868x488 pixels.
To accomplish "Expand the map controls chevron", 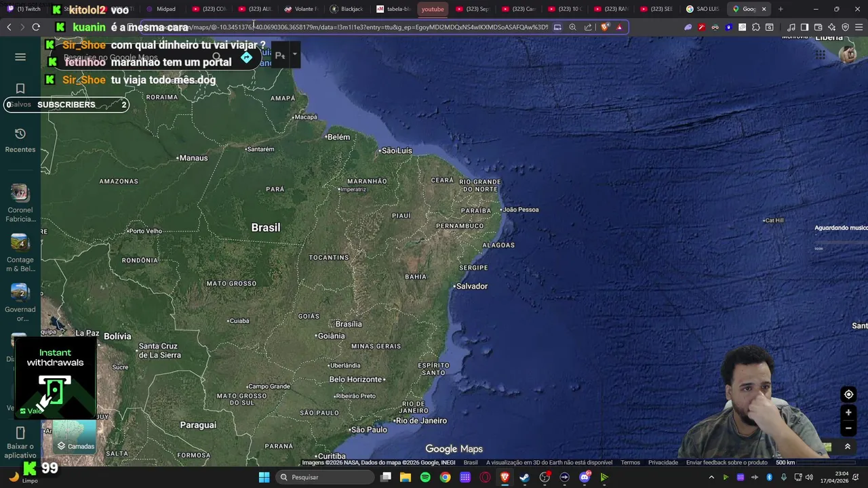I will pyautogui.click(x=848, y=447).
